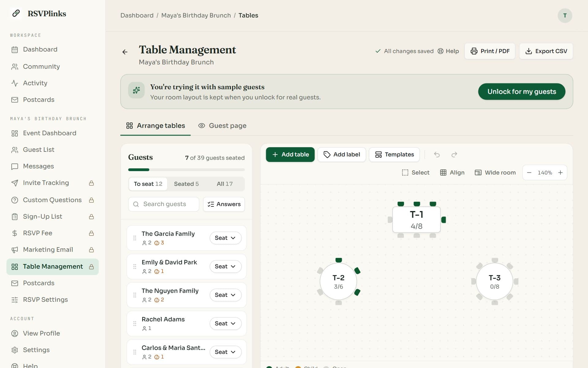
Task: Click Maya's Birthday Brunch breadcrumb
Action: point(196,15)
